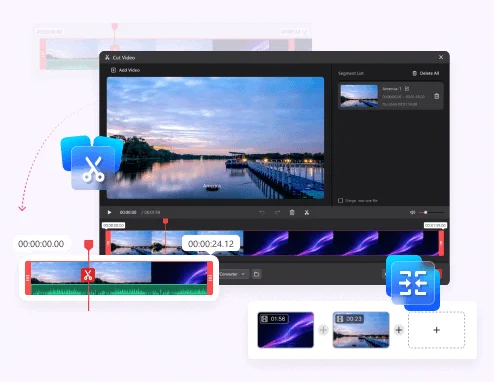This screenshot has width=494, height=382.
Task: Click the scissors cut icon in playback toolbar
Action: tap(307, 212)
